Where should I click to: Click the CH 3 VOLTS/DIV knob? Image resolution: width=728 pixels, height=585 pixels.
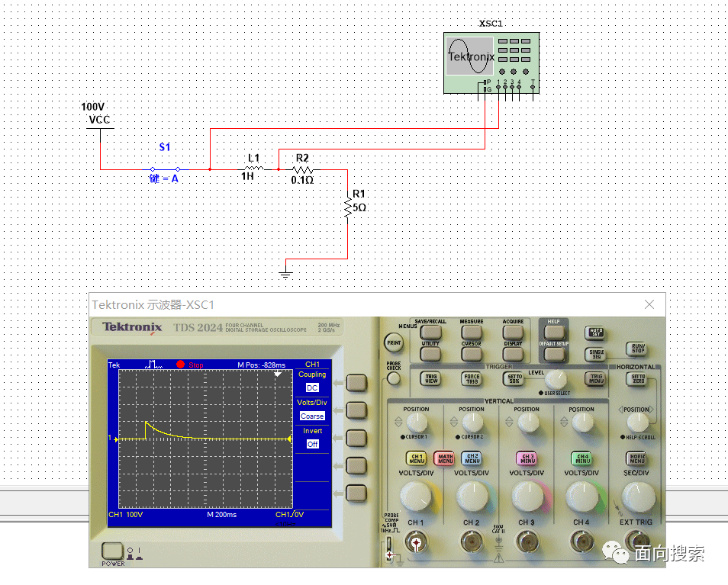click(x=528, y=497)
